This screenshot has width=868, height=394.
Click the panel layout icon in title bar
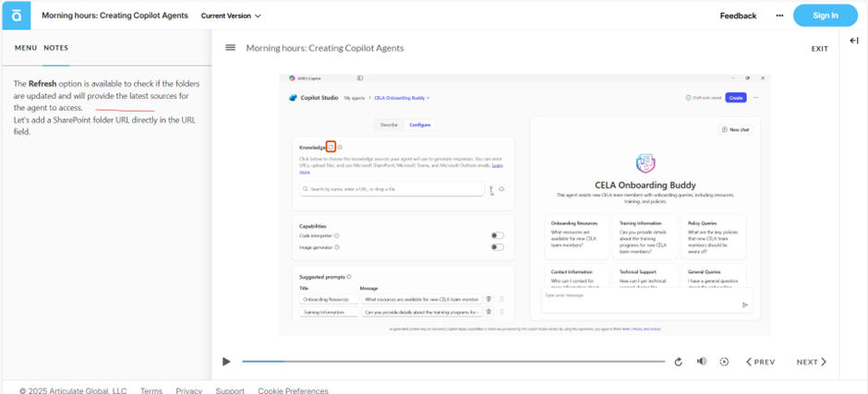360,78
